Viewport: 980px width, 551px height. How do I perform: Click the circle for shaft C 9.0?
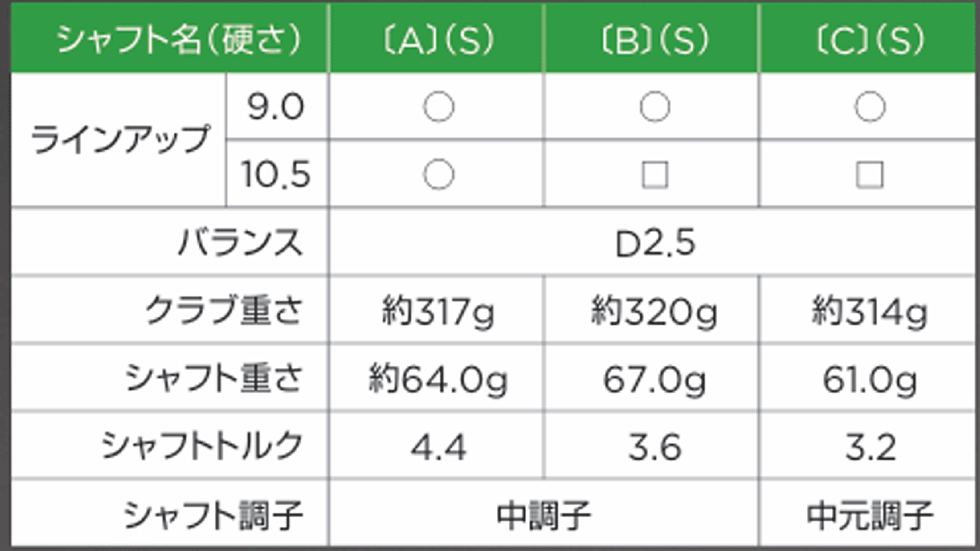871,107
